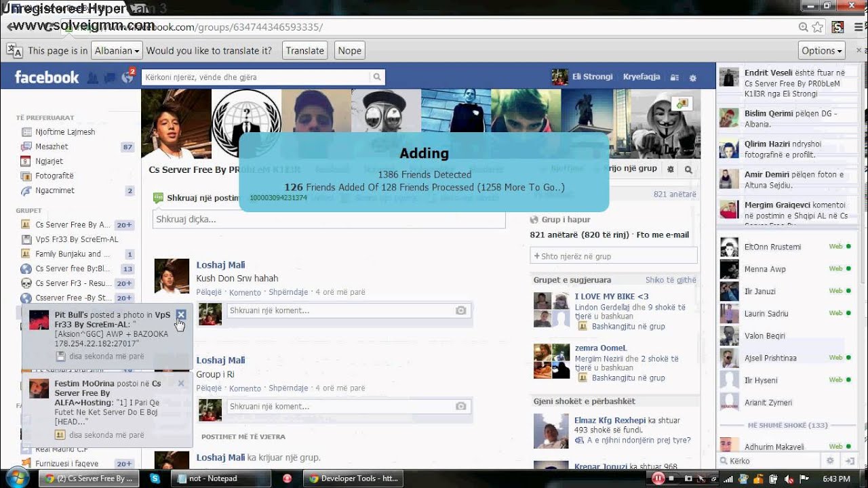The image size is (868, 488).
Task: Click the Translate button
Action: (x=304, y=51)
